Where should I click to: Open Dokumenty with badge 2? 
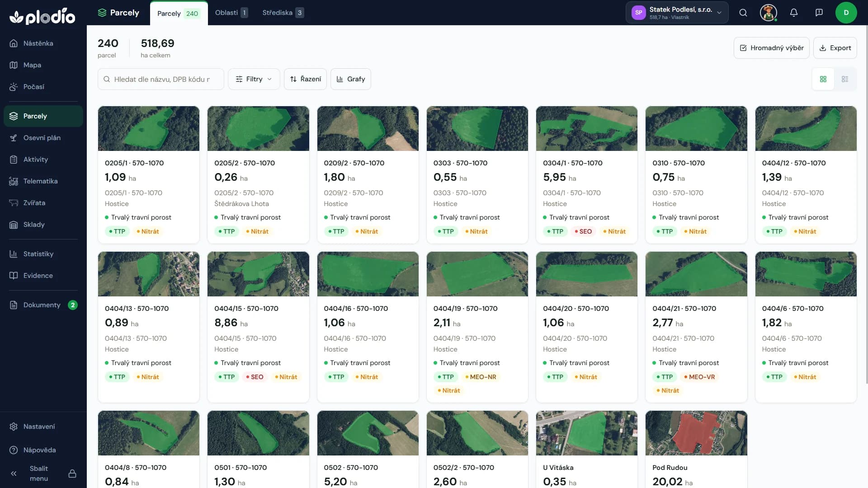click(x=43, y=305)
